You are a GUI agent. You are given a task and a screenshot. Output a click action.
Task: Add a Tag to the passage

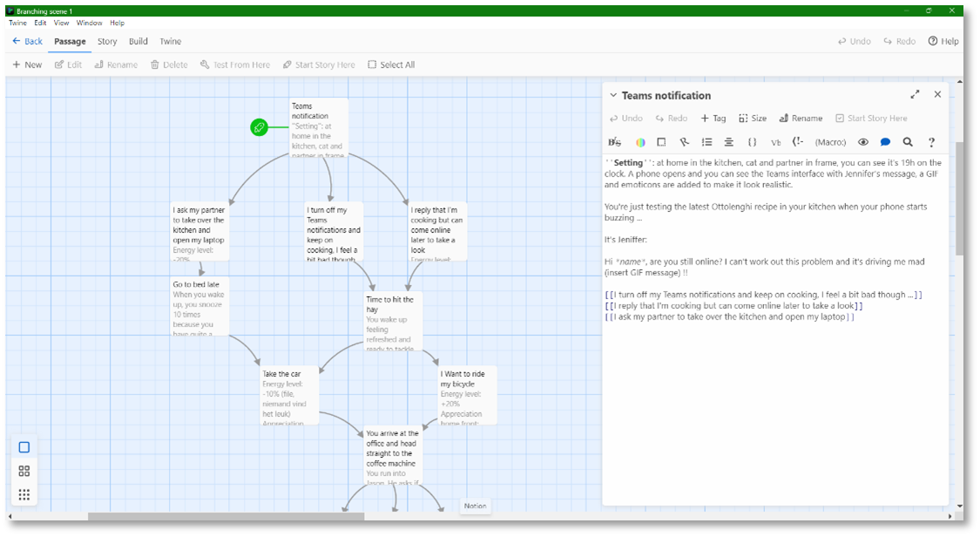point(713,119)
